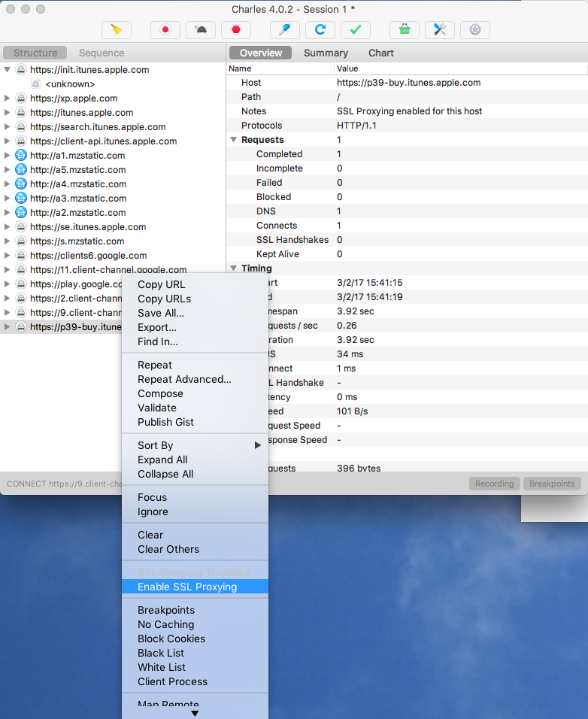588x719 pixels.
Task: Choose Copy URLs from context menu
Action: pos(195,299)
